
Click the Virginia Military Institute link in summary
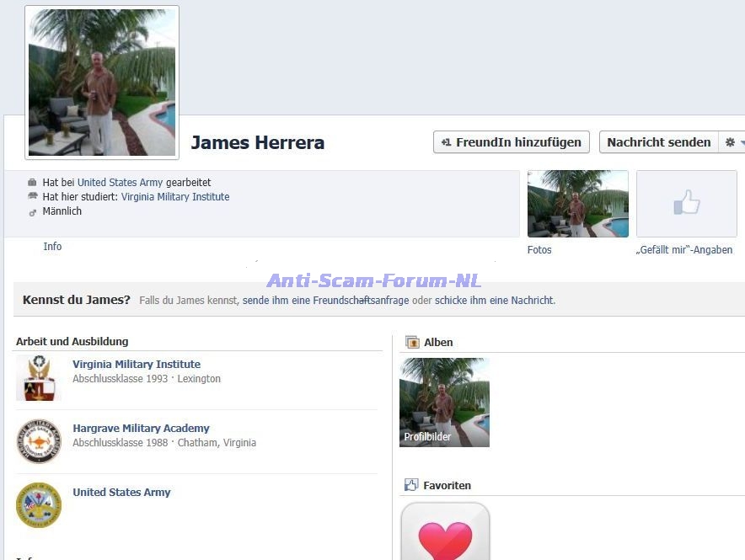tap(175, 197)
